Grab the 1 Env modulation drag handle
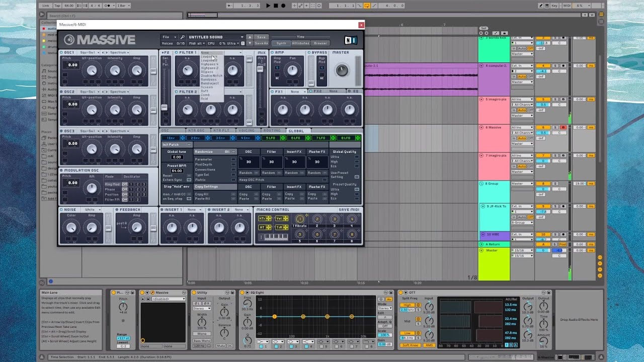The height and width of the screenshot is (362, 644). pyautogui.click(x=182, y=138)
